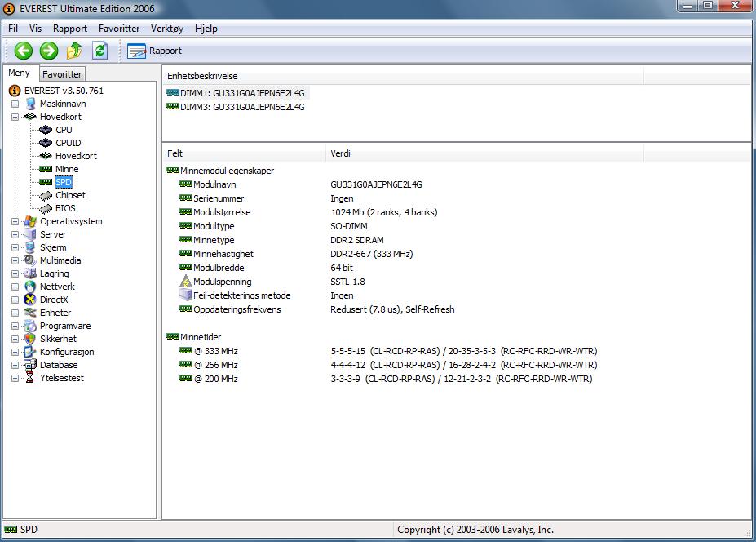Select the Minne memory module icon

[46, 169]
